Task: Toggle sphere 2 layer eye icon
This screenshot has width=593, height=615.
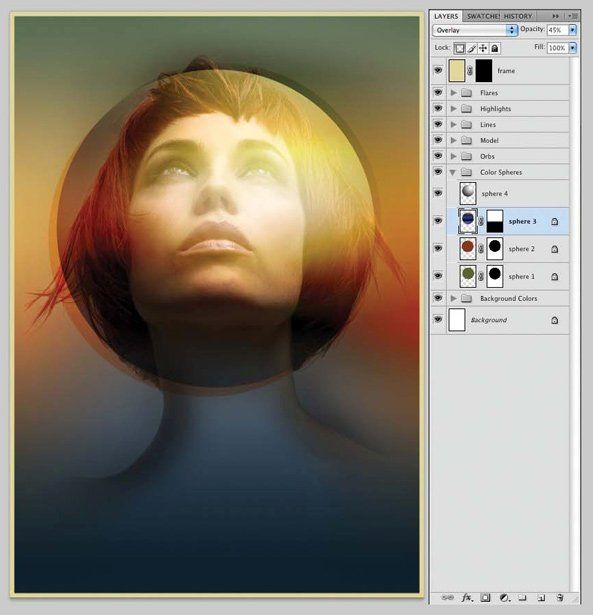Action: point(438,248)
